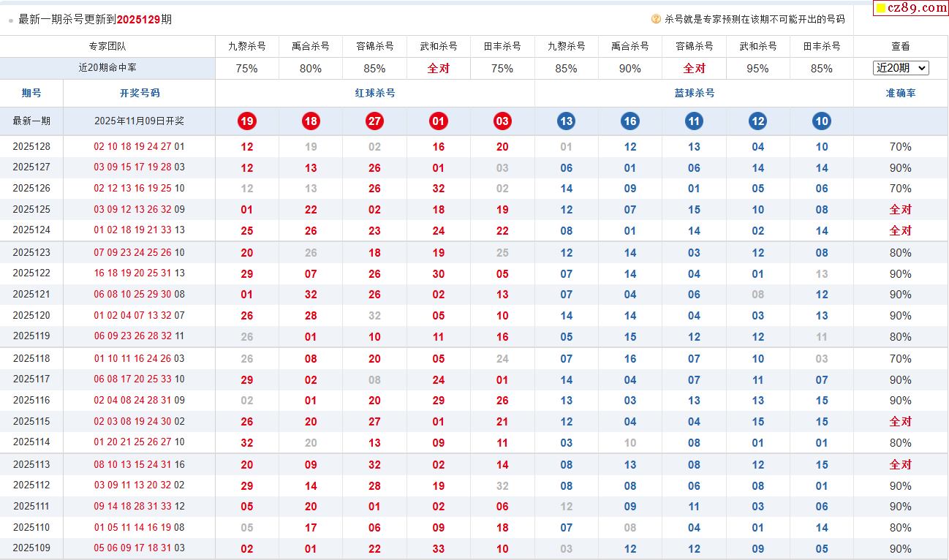The image size is (949, 560).
Task: Click the 蓝球杀号 header
Action: tap(695, 93)
